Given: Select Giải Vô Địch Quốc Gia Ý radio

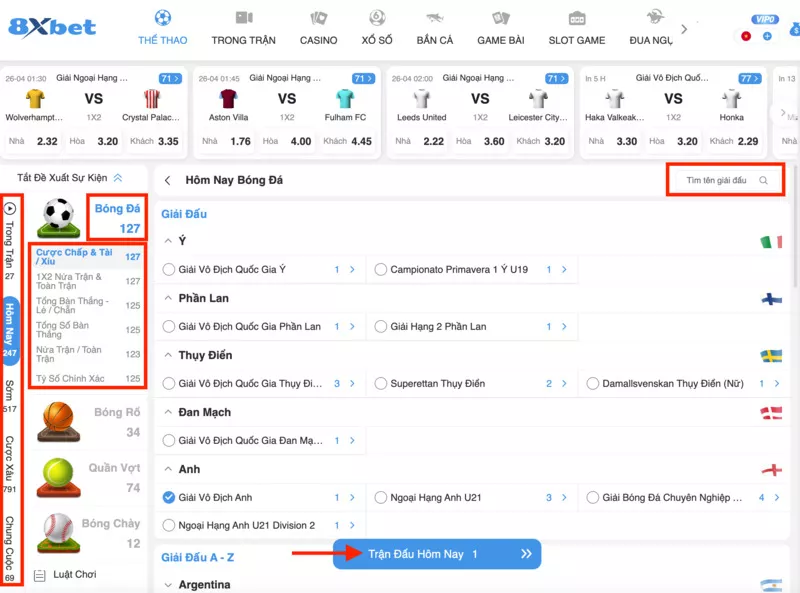Looking at the screenshot, I should coord(168,269).
